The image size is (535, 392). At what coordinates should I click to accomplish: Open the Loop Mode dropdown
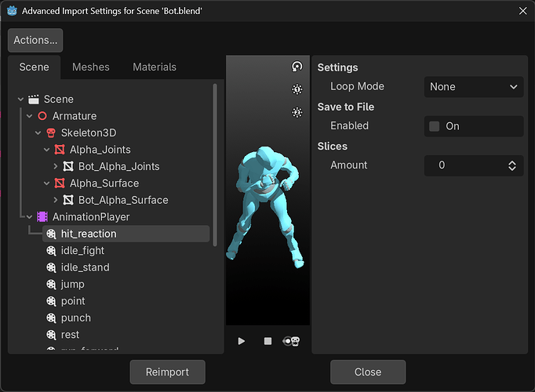click(x=474, y=87)
